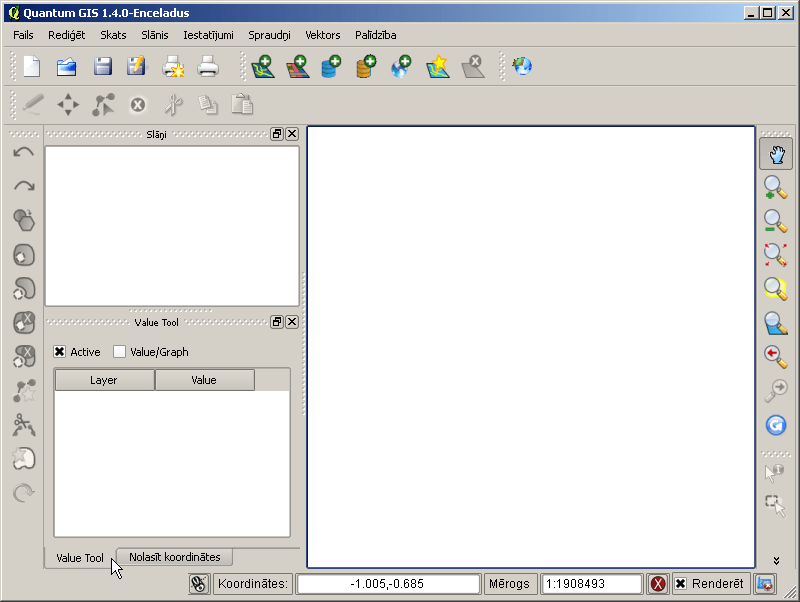Select Merge Selected Features tool
The image size is (800, 602).
click(24, 459)
